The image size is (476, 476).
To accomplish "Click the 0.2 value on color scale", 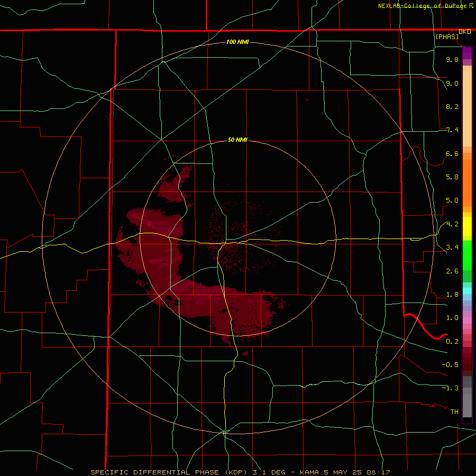I will pos(452,342).
